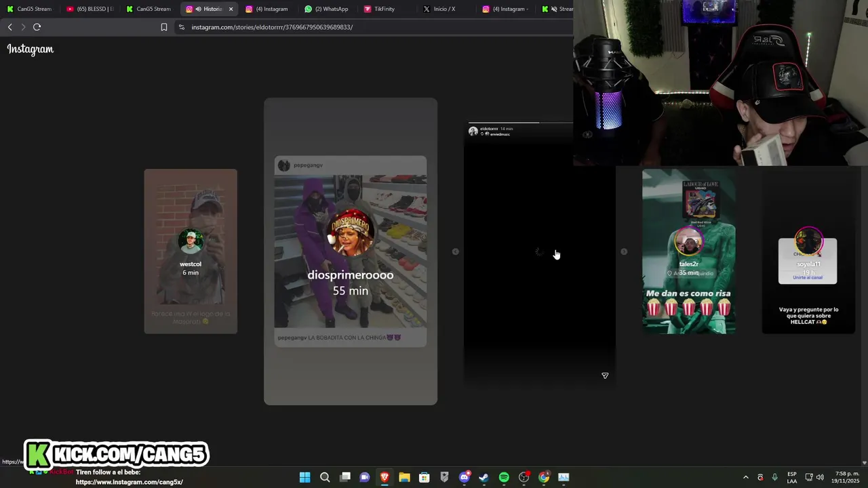Open the Windows Start menu
This screenshot has height=488, width=868.
click(x=304, y=477)
